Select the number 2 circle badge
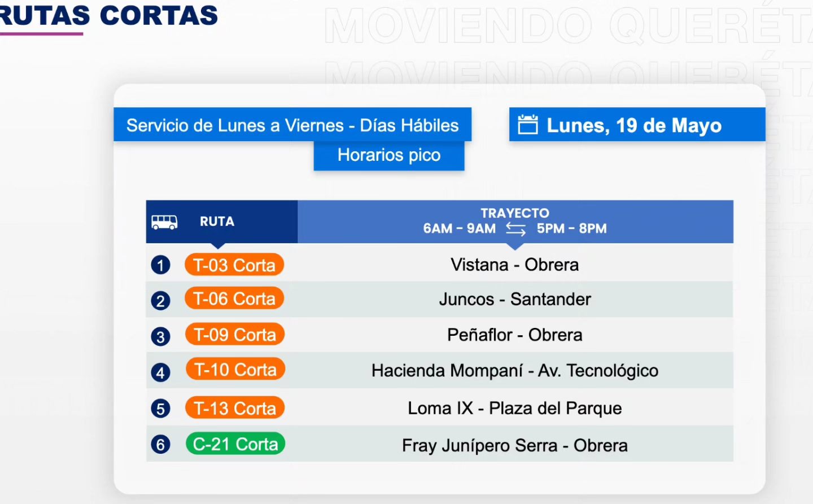 (160, 300)
